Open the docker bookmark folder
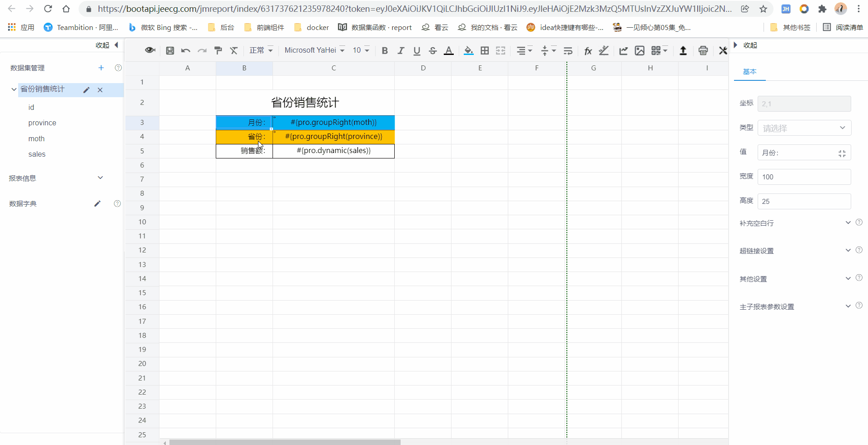 click(312, 27)
